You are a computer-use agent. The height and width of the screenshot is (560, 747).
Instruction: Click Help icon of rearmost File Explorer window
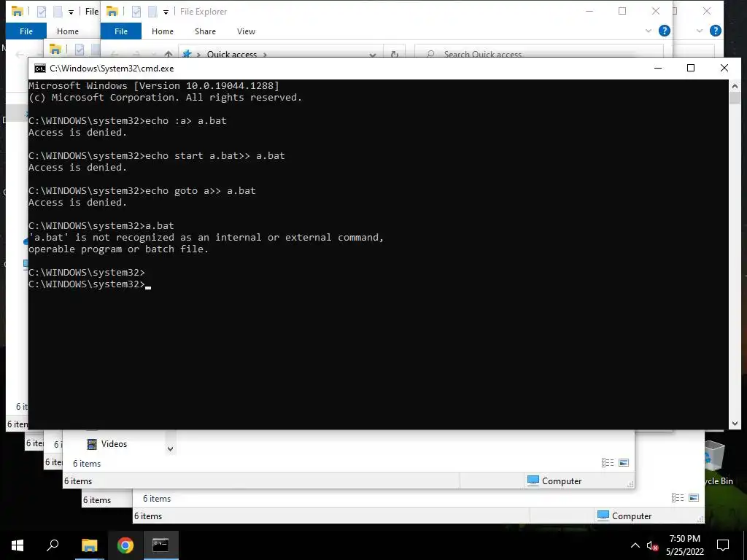[x=715, y=31]
